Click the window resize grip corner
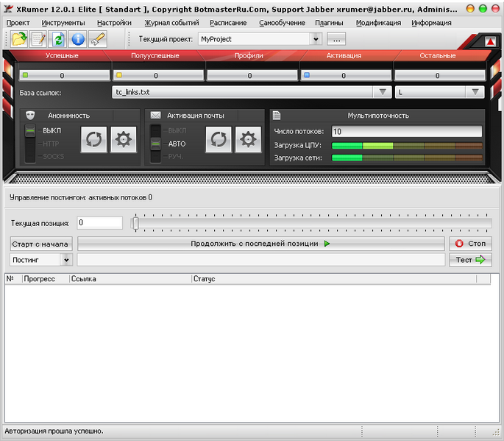 point(496,431)
